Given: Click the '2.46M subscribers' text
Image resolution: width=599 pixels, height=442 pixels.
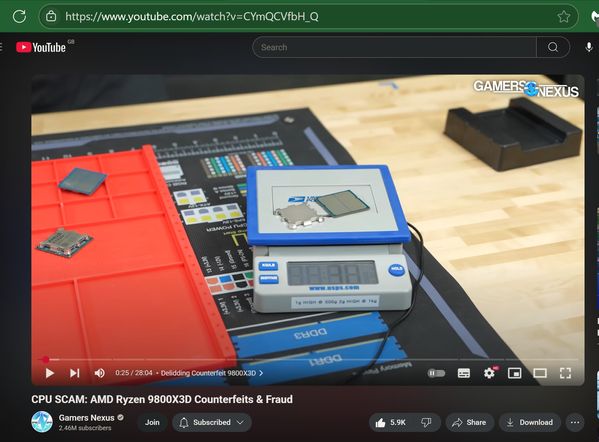Looking at the screenshot, I should pos(85,428).
